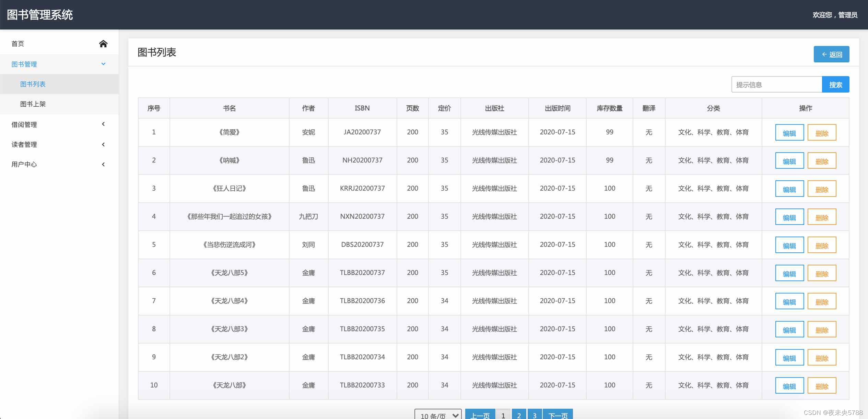Edit the 《当悲伤逆流成河》 row
This screenshot has width=868, height=419.
coord(789,245)
